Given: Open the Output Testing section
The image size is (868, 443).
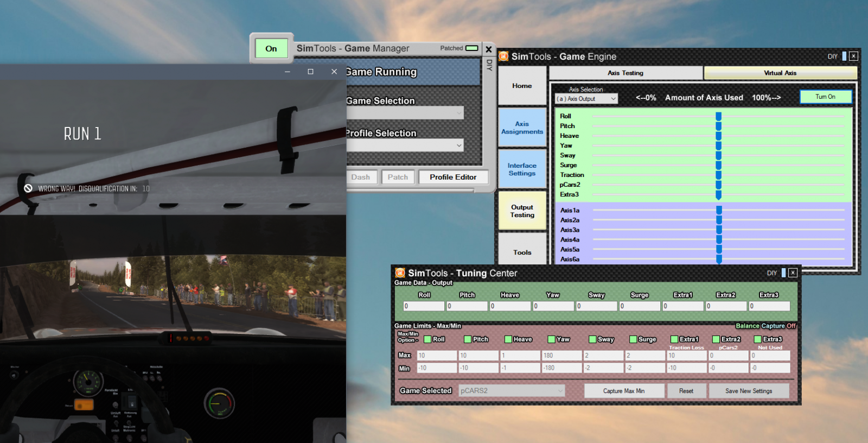Looking at the screenshot, I should point(522,211).
